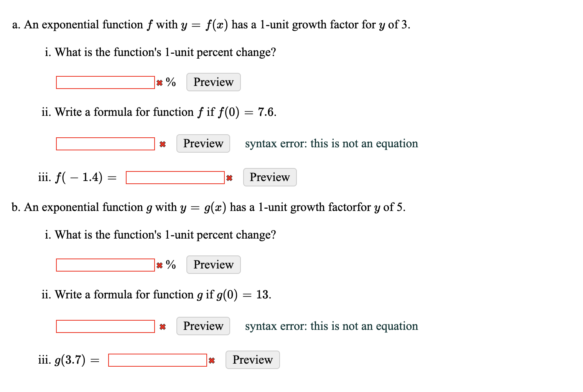Screen dimensions: 583x392
Task: Click Preview for the percent change of g
Action: click(x=213, y=264)
